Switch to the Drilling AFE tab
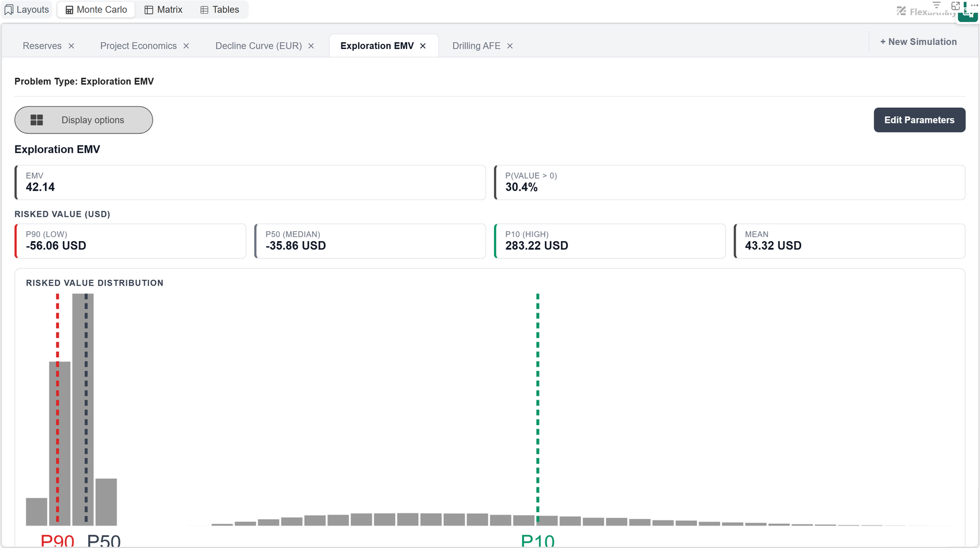The height and width of the screenshot is (548, 980). click(476, 46)
